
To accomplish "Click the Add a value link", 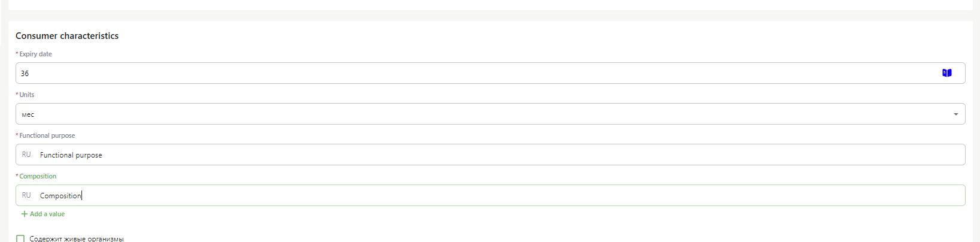I will coord(43,214).
